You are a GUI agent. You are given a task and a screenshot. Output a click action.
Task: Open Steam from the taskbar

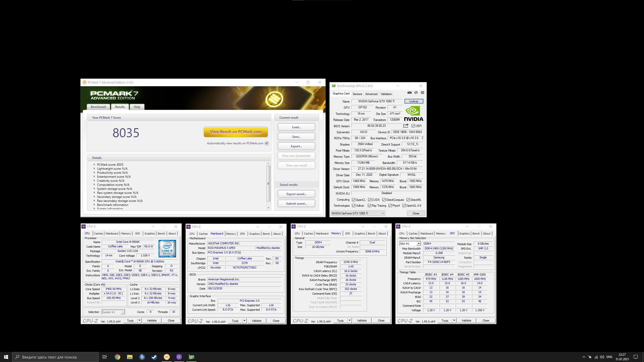click(x=154, y=357)
